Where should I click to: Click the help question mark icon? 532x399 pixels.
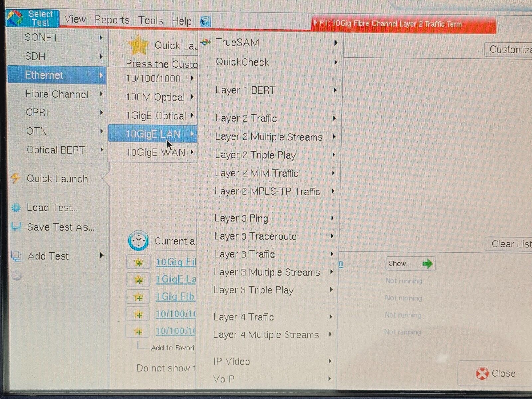205,22
